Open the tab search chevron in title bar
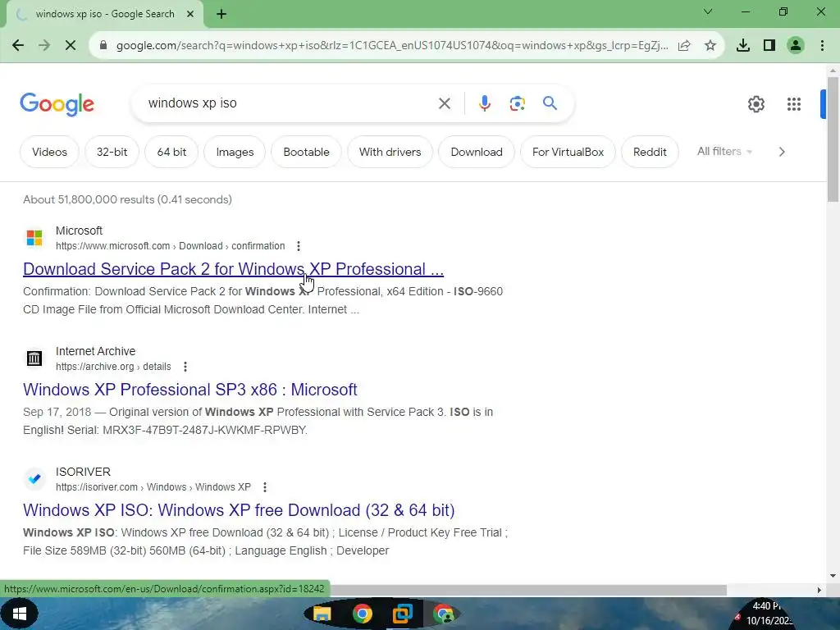 point(708,11)
